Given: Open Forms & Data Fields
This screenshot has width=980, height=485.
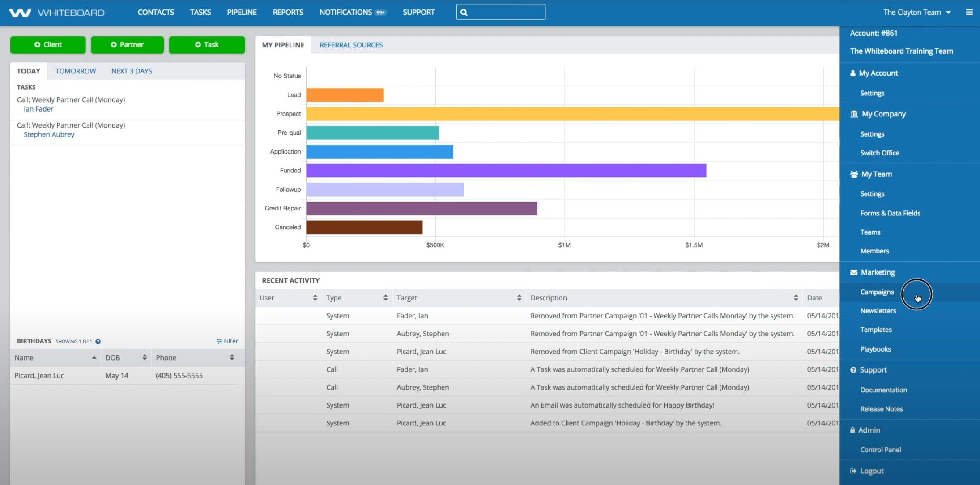Looking at the screenshot, I should pyautogui.click(x=890, y=213).
